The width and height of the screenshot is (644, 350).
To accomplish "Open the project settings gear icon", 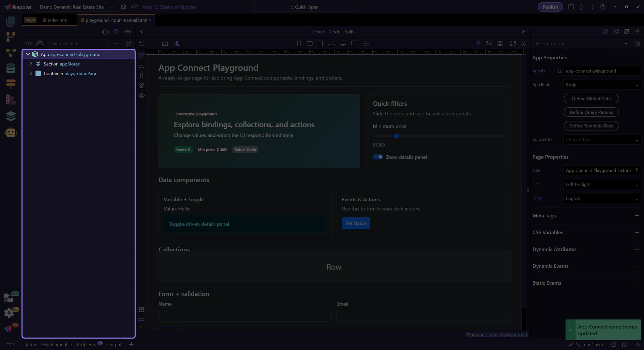I will pos(123,7).
